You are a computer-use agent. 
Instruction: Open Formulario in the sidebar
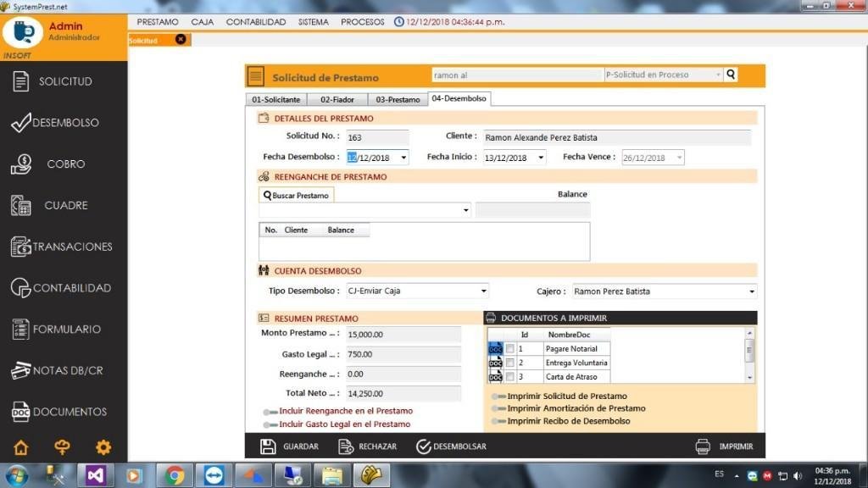(56, 330)
